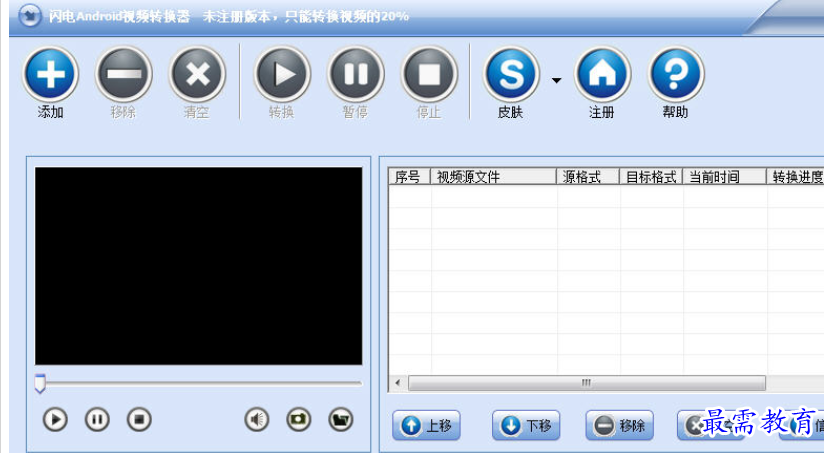The image size is (824, 453).
Task: Click the 目标格式 column header
Action: pos(651,177)
